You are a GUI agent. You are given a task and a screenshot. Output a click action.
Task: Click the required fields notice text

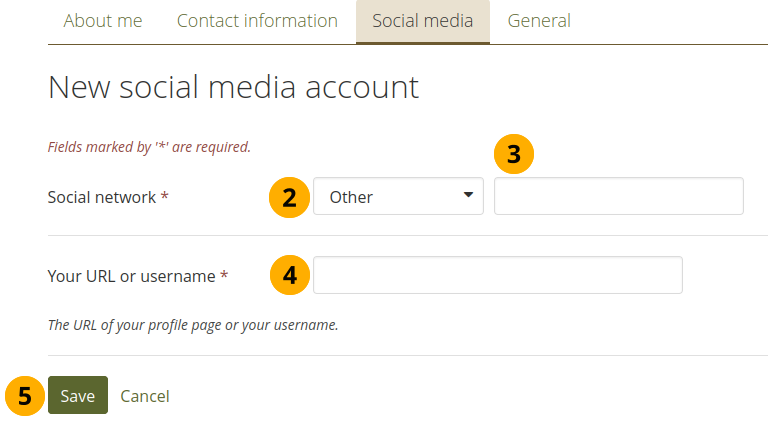(149, 147)
